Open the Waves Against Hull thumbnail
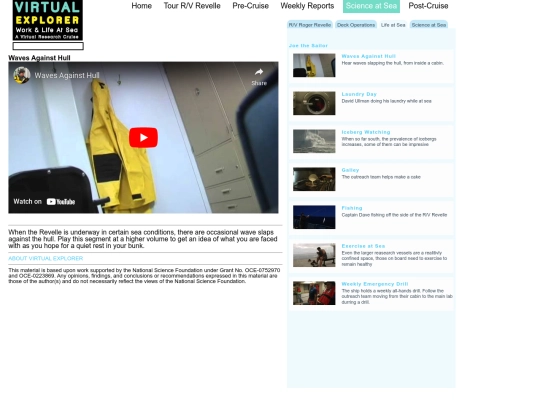The height and width of the screenshot is (405, 540). tap(314, 65)
